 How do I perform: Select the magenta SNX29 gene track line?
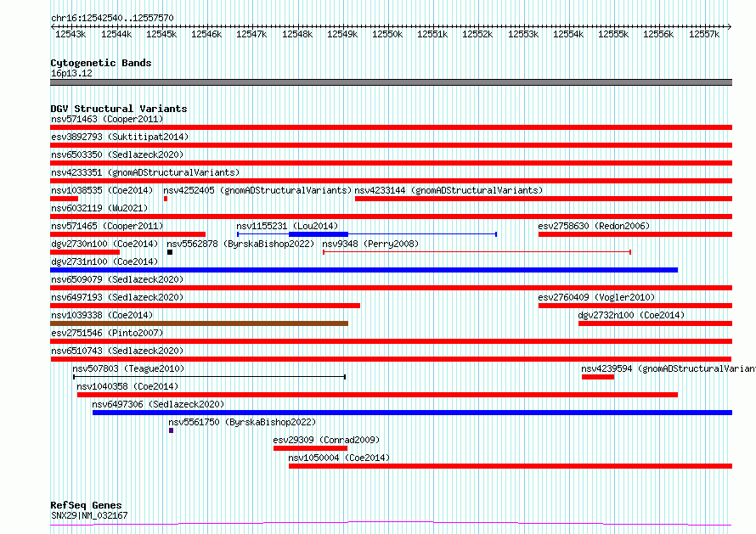391,524
